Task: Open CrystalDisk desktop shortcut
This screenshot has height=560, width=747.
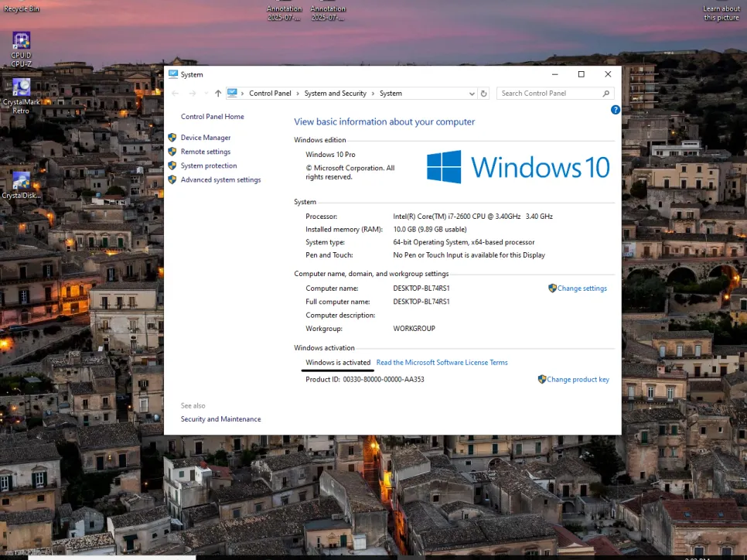Action: tap(21, 185)
